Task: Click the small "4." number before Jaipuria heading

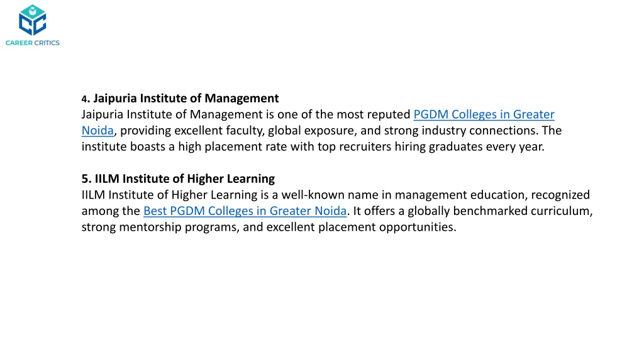Action: pyautogui.click(x=86, y=99)
